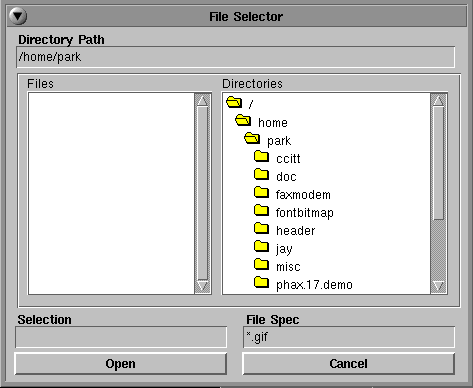Click the Directories scrollbar thumb
This screenshot has width=473, height=388.
[x=439, y=163]
